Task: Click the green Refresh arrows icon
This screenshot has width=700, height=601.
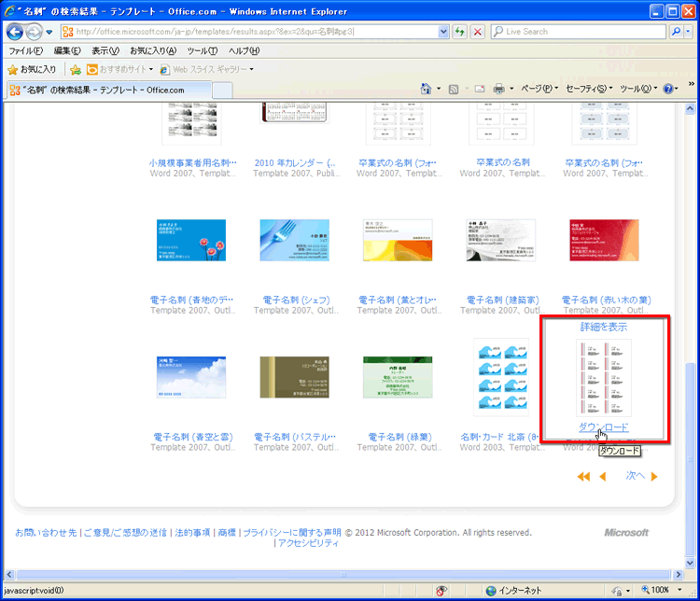Action: 460,32
